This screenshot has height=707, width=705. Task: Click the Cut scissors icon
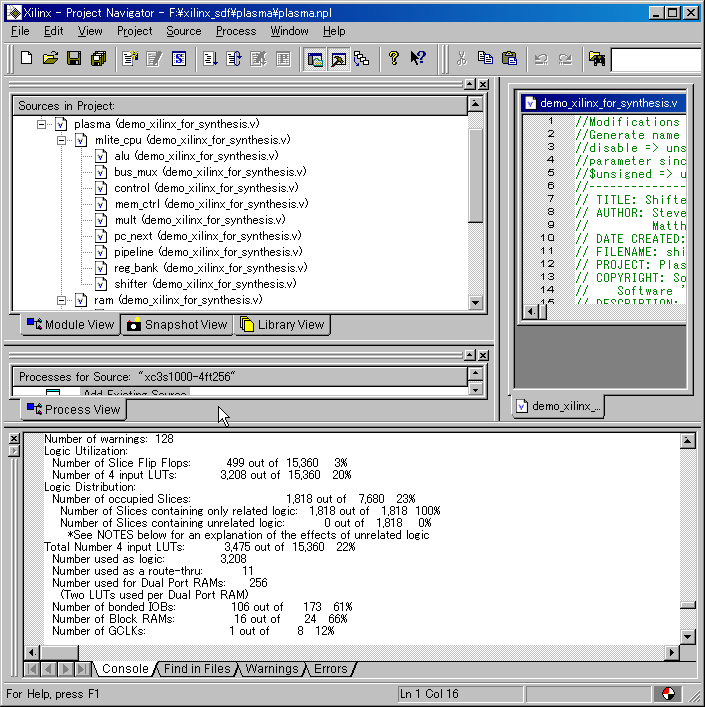pyautogui.click(x=462, y=59)
